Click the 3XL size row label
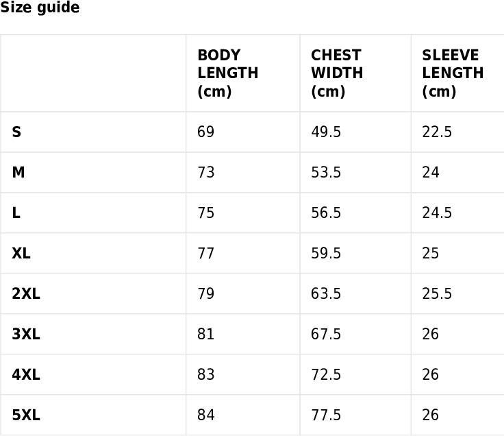504x436 pixels. pos(26,334)
